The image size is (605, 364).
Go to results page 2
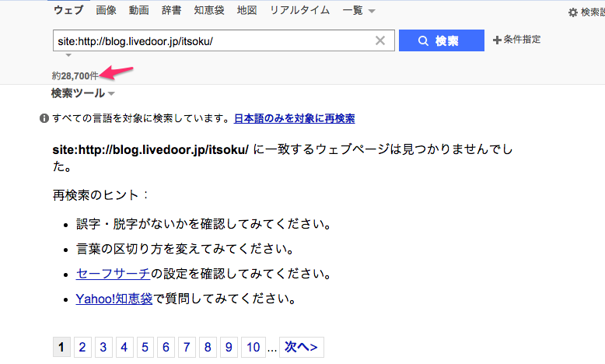(82, 347)
